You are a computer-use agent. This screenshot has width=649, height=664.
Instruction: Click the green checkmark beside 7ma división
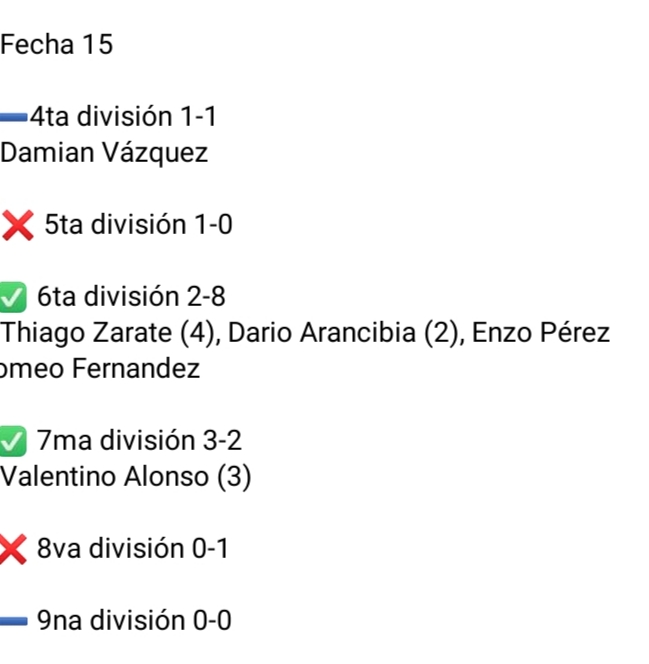pyautogui.click(x=13, y=441)
